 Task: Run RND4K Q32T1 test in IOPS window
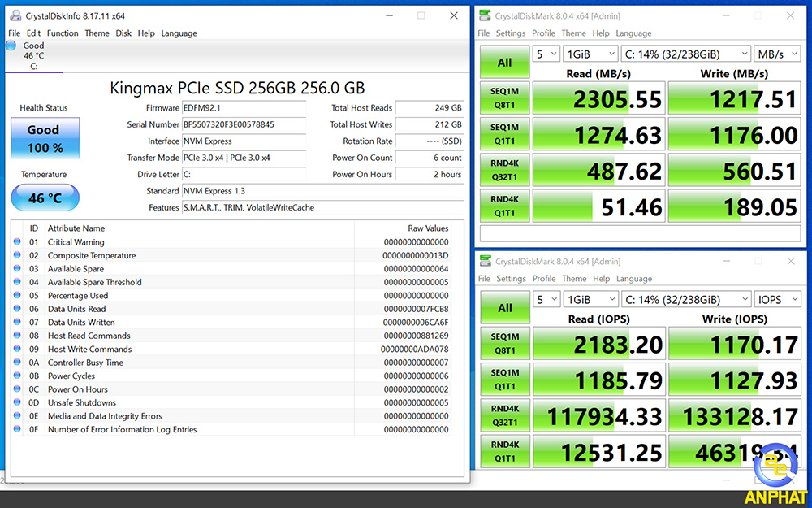505,415
